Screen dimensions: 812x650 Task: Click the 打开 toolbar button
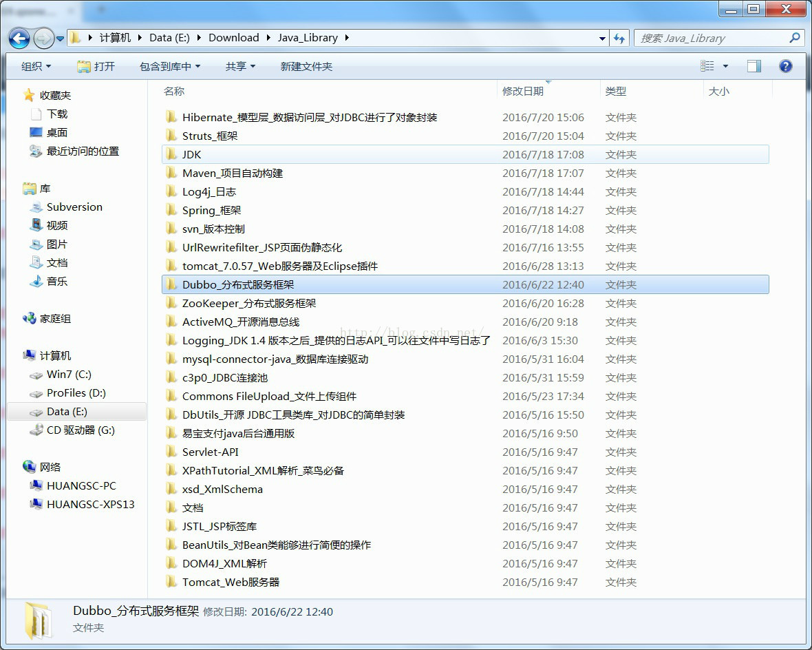(96, 66)
